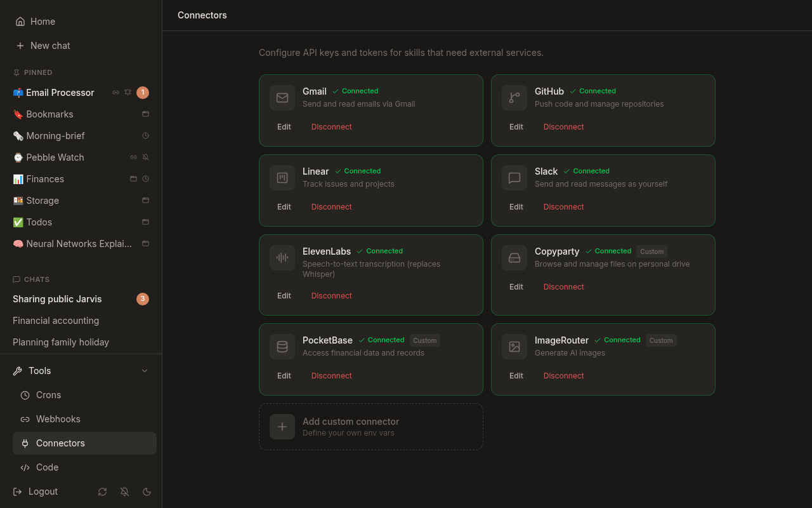Disconnect the ImageRouter connector
Image resolution: width=812 pixels, height=508 pixels.
[563, 376]
